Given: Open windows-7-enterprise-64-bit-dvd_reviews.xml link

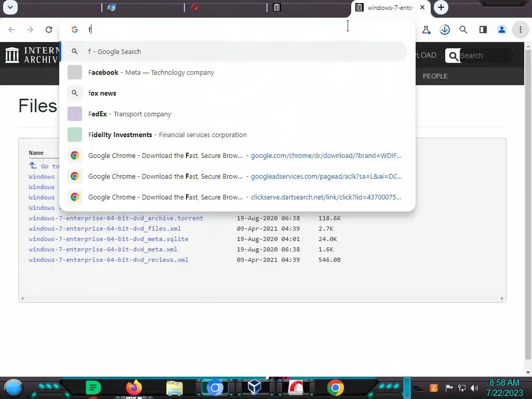Looking at the screenshot, I should coord(109,260).
